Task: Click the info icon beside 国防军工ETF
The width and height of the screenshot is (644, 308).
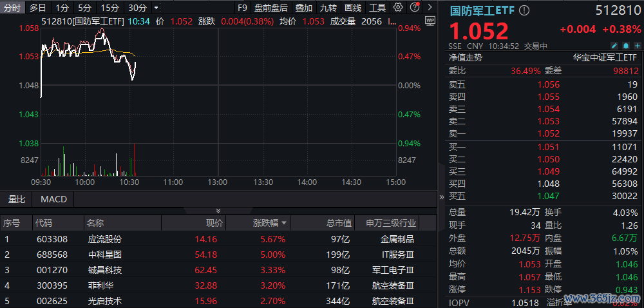Action: (524, 11)
